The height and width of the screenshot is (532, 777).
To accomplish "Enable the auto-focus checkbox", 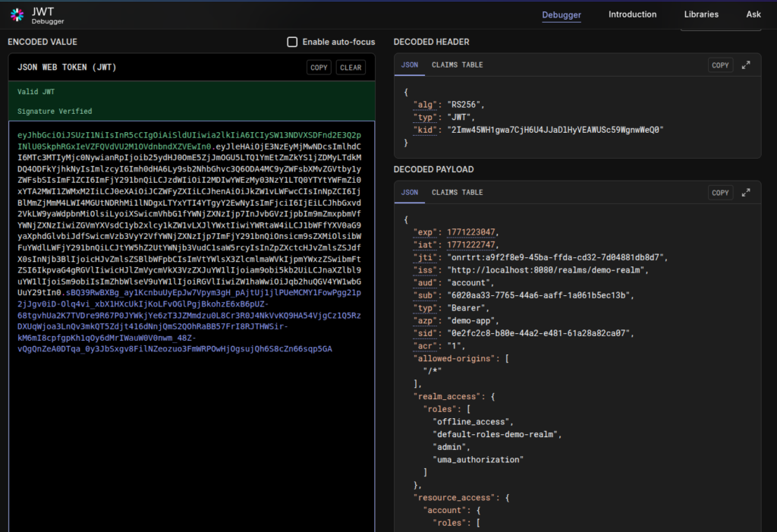I will click(292, 42).
